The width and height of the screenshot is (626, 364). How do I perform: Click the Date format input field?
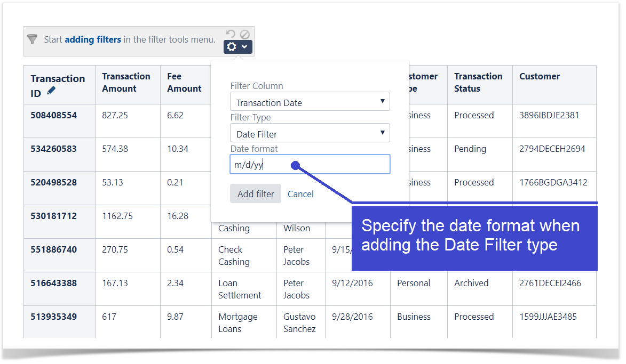(x=310, y=165)
